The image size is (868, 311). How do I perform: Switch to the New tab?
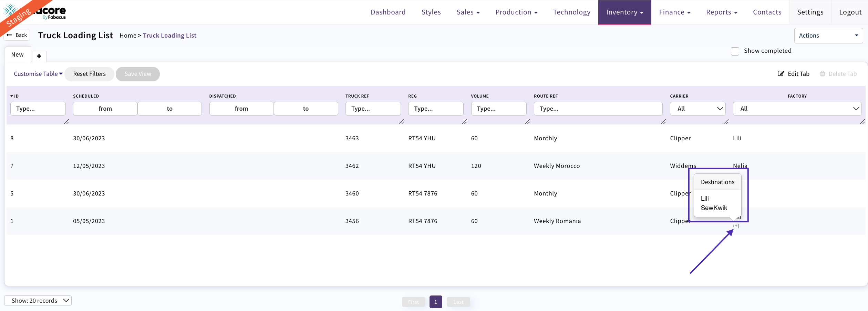tap(18, 54)
